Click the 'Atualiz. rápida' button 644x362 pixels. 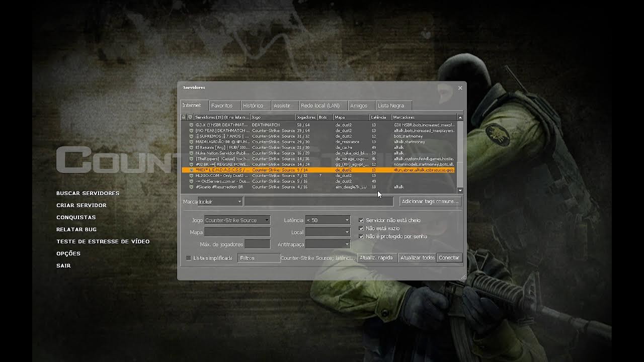pos(377,258)
